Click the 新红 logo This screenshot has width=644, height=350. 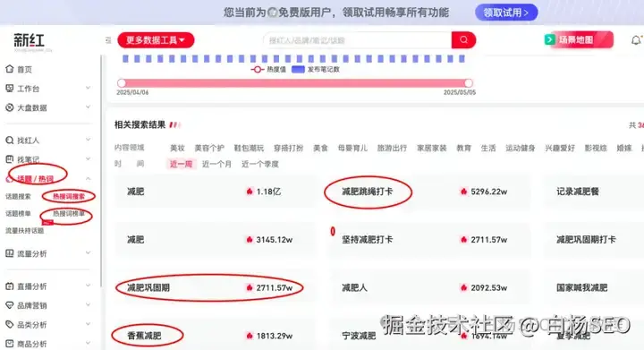tap(29, 40)
